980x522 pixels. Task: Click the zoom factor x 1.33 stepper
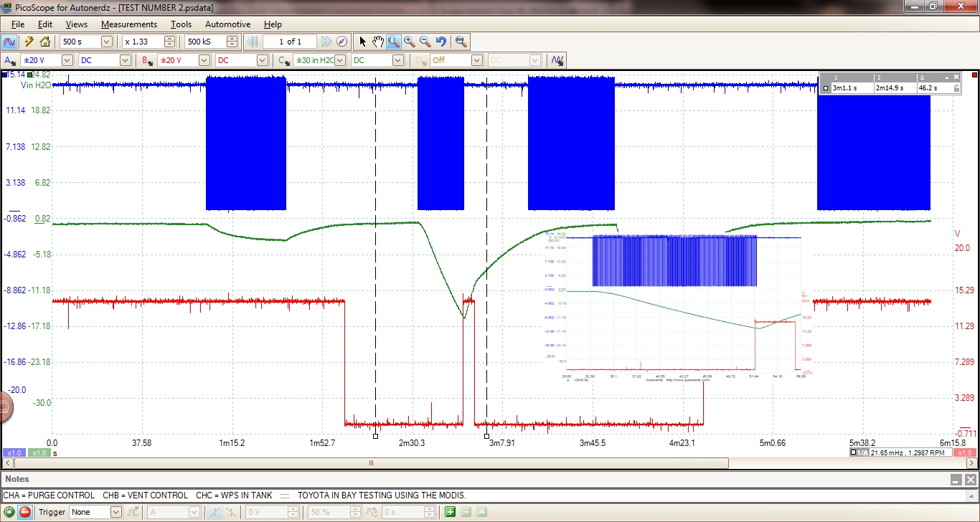click(169, 42)
